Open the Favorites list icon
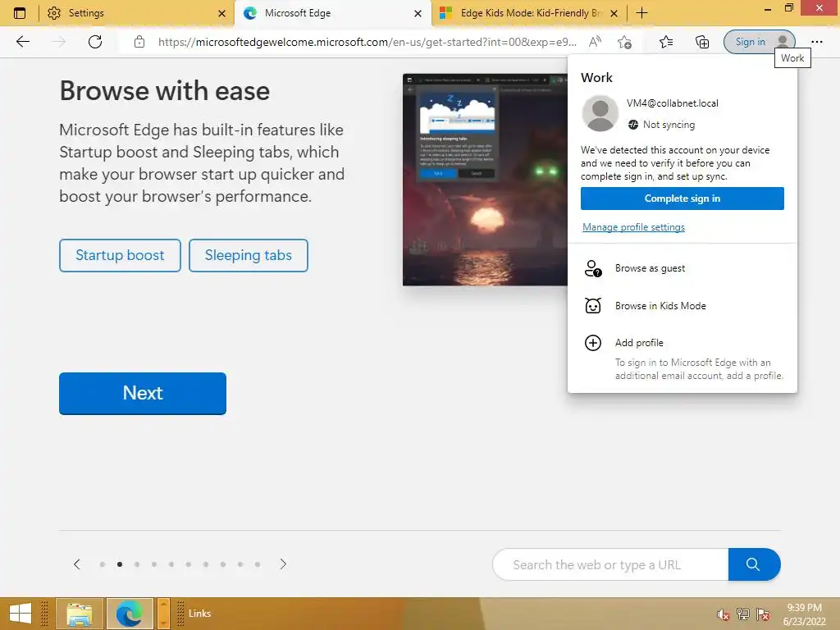The image size is (840, 630). pyautogui.click(x=666, y=42)
